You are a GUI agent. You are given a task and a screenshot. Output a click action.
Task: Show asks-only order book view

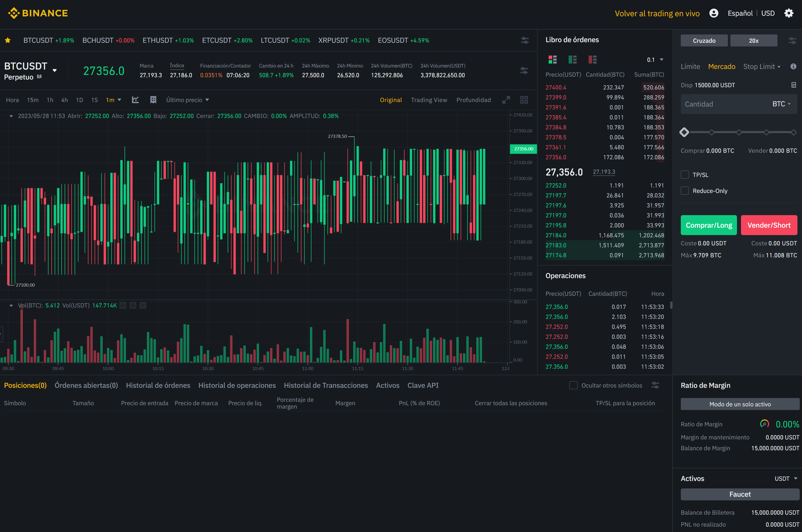592,60
